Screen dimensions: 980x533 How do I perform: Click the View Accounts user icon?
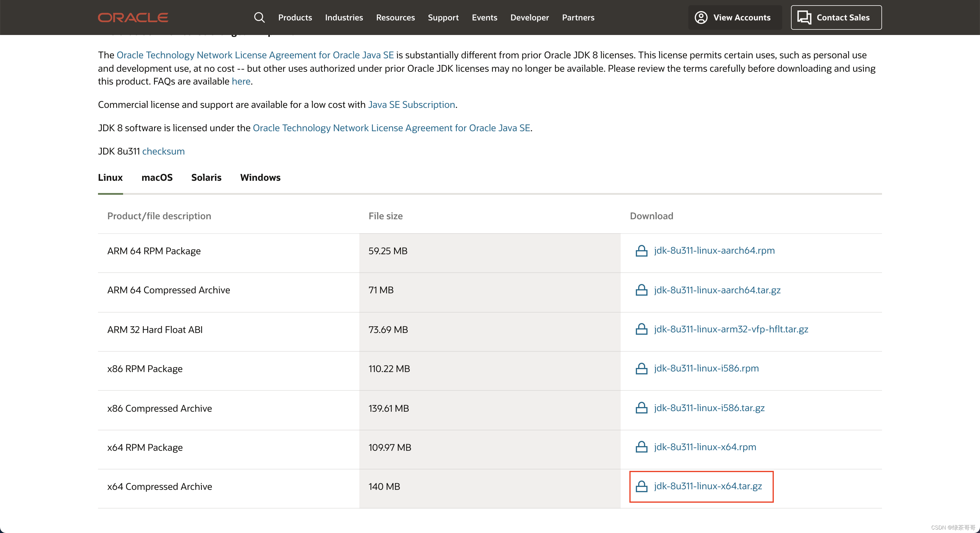click(x=701, y=17)
